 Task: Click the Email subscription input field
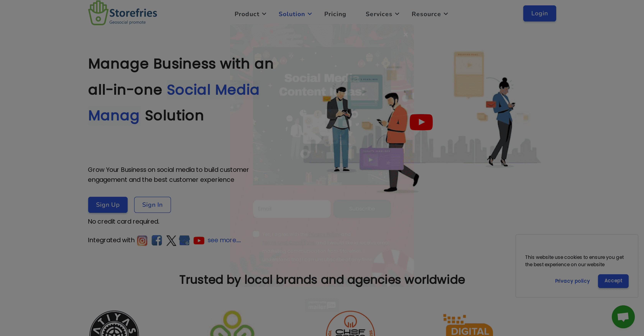click(292, 209)
